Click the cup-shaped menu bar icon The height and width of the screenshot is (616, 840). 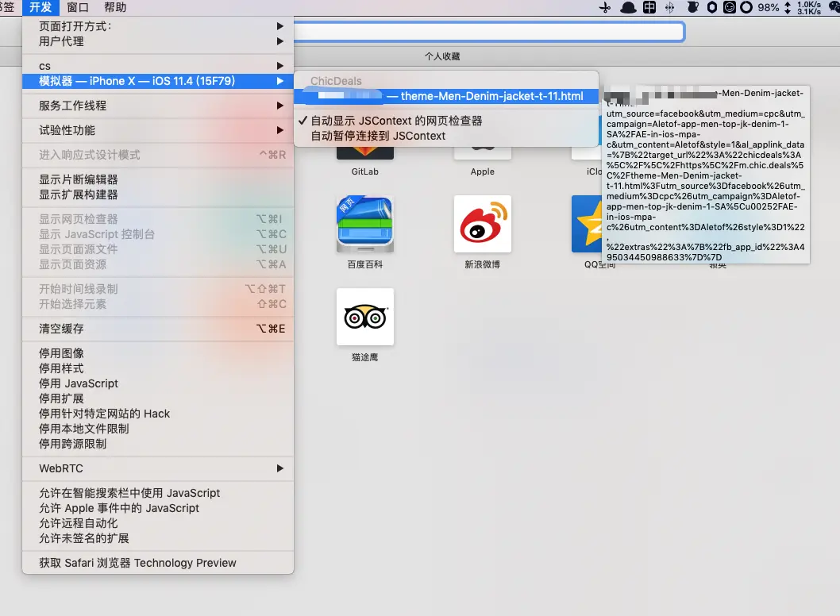(692, 7)
